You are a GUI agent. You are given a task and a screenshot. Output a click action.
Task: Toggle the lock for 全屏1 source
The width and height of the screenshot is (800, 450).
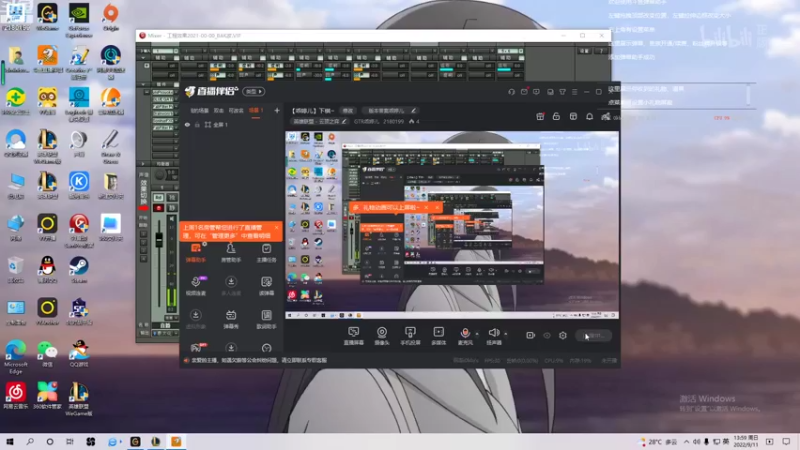tap(197, 125)
